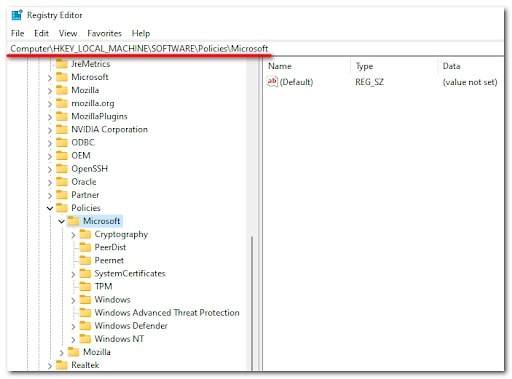This screenshot has width=512, height=379.
Task: Click the tree pane vertical scrollbar thumb
Action: (252, 303)
